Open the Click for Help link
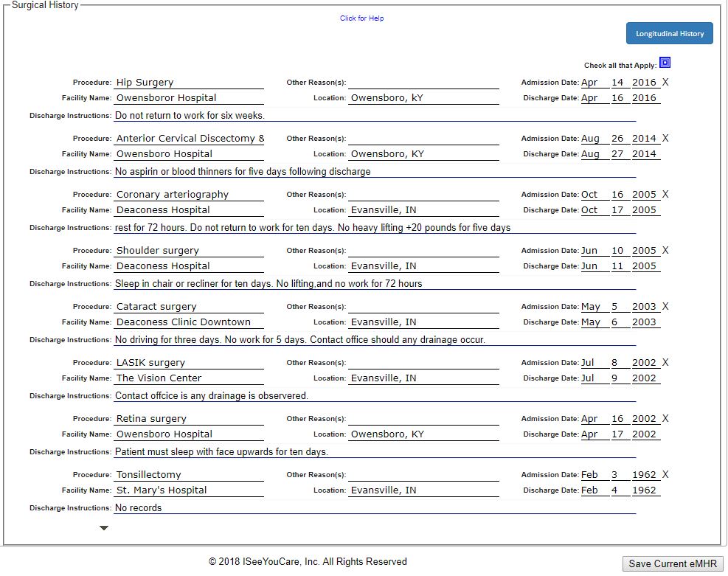Image resolution: width=728 pixels, height=576 pixels. [361, 18]
